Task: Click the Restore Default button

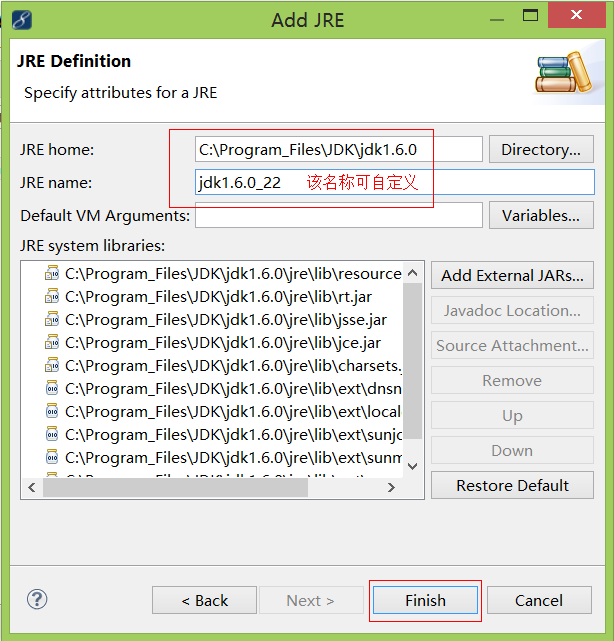Action: click(x=512, y=485)
